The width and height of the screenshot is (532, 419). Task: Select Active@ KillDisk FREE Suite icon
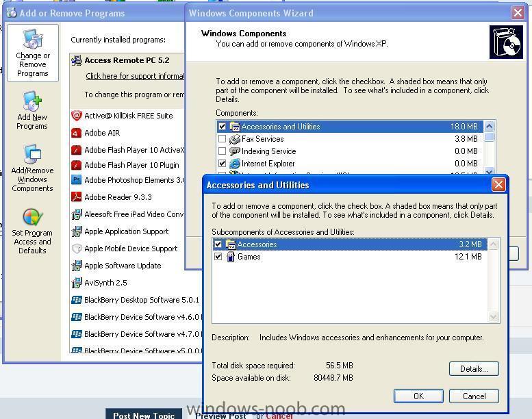pyautogui.click(x=77, y=116)
